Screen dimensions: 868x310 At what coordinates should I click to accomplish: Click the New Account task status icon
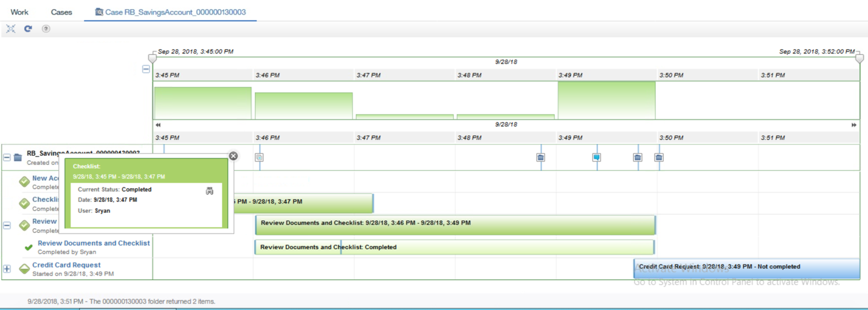24,182
